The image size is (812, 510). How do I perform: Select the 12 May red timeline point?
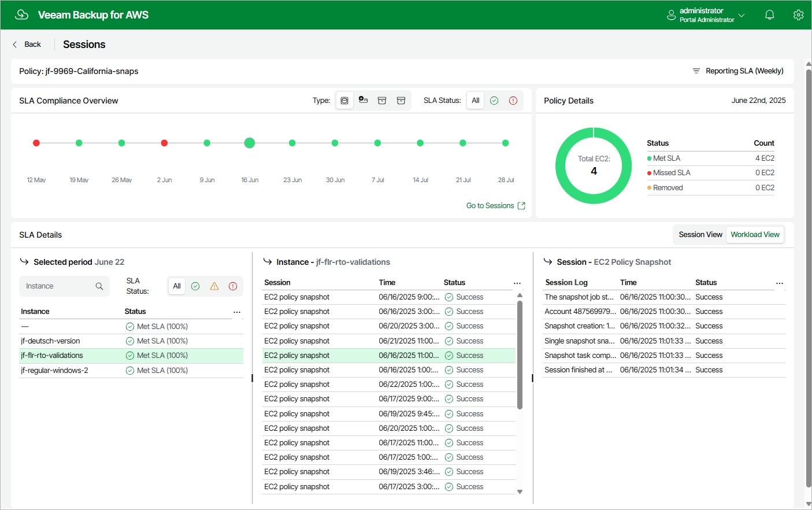[36, 143]
